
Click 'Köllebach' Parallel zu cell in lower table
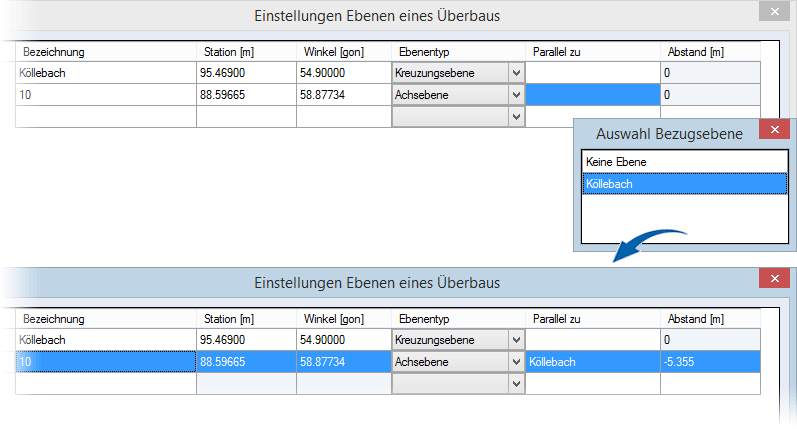pyautogui.click(x=593, y=361)
